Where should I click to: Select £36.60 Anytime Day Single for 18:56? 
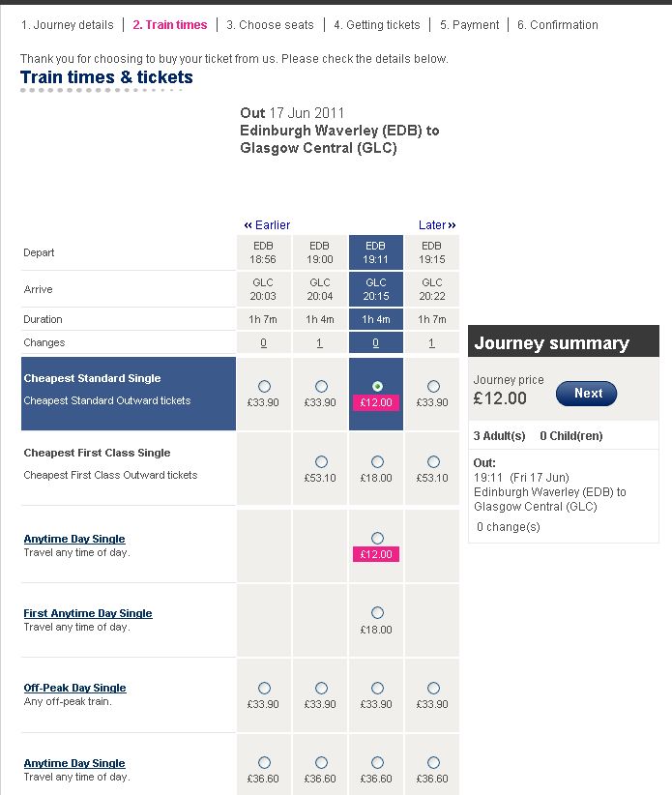tap(265, 763)
